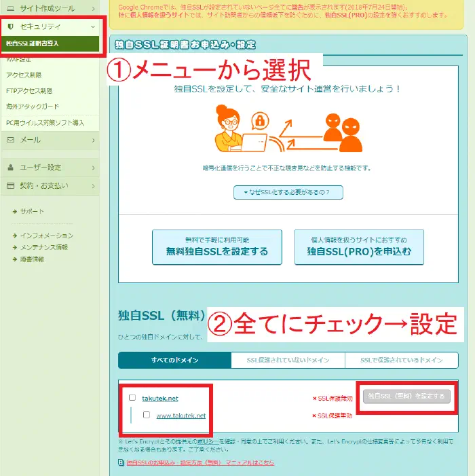Viewport: 475px width, 476px height.
Task: Click the 無料独自SSLを設定する button
Action: [x=216, y=246]
